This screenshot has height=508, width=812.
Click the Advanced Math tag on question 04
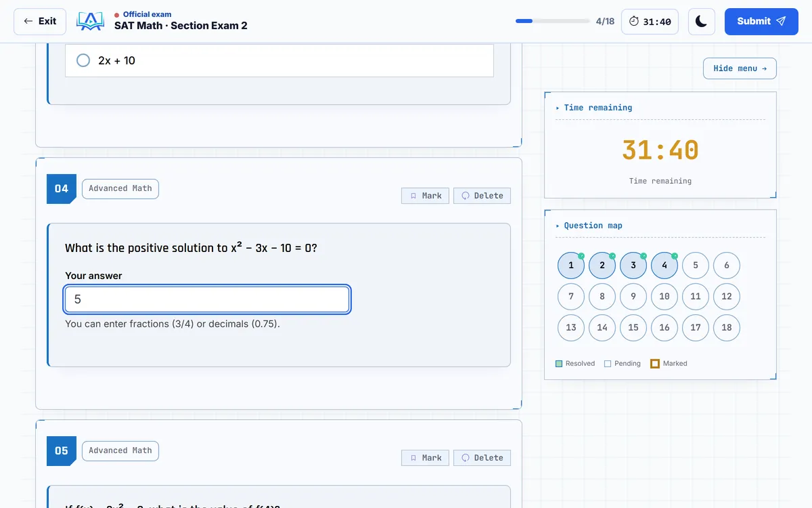[x=120, y=189]
